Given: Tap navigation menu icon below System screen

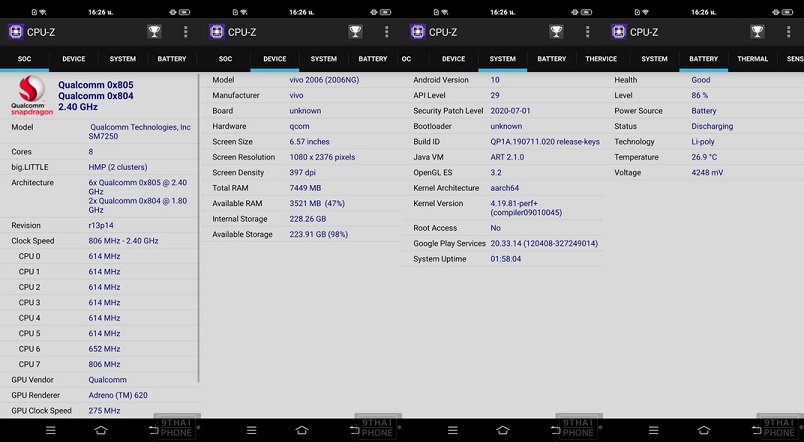Looking at the screenshot, I should pos(452,430).
